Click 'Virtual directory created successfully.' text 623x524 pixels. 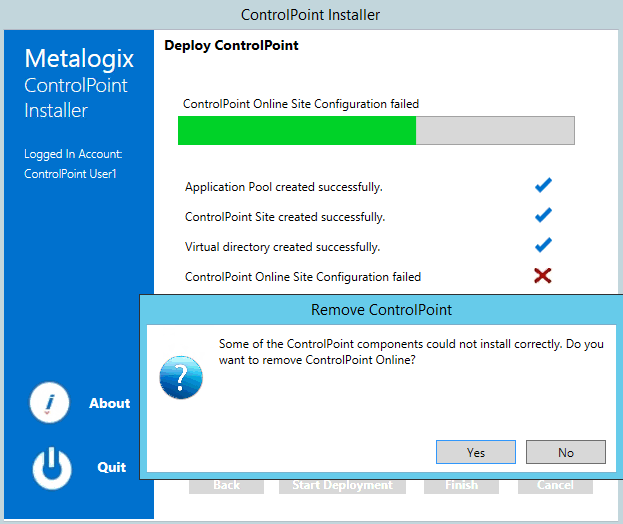[282, 247]
